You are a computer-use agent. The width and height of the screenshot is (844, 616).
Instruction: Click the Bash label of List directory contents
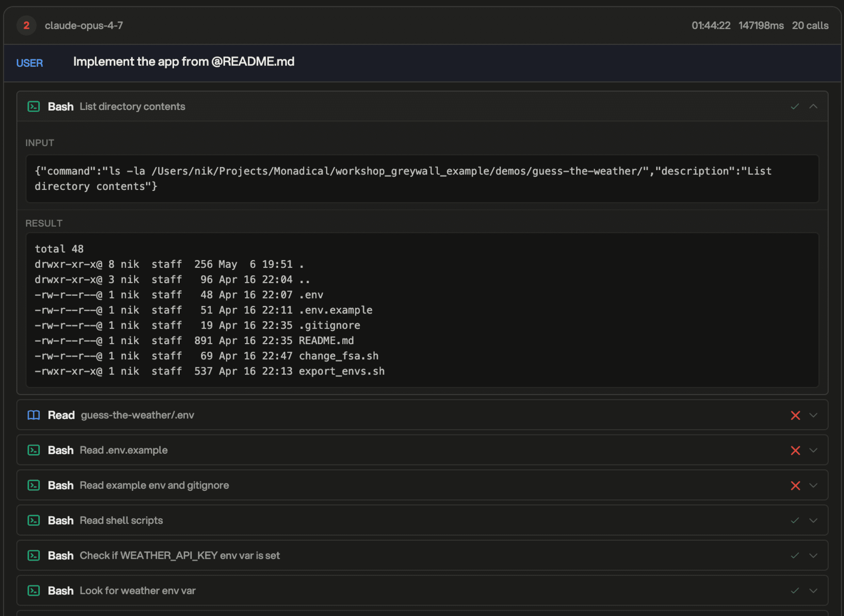coord(60,107)
